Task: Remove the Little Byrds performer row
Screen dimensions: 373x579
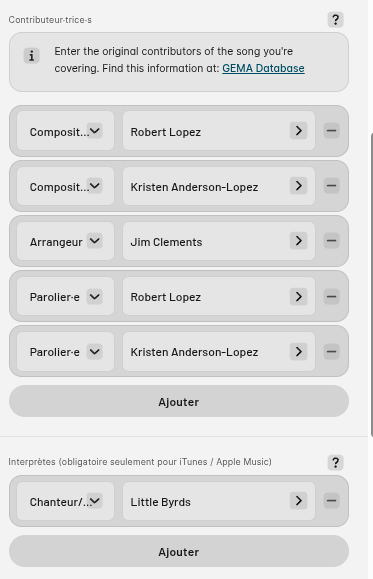Action: 332,501
